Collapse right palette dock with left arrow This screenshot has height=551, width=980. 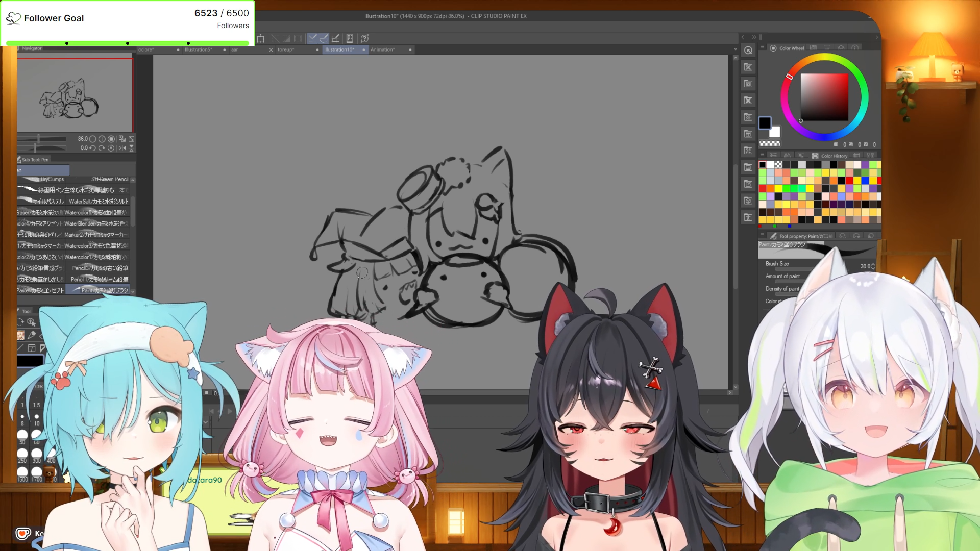coord(743,37)
